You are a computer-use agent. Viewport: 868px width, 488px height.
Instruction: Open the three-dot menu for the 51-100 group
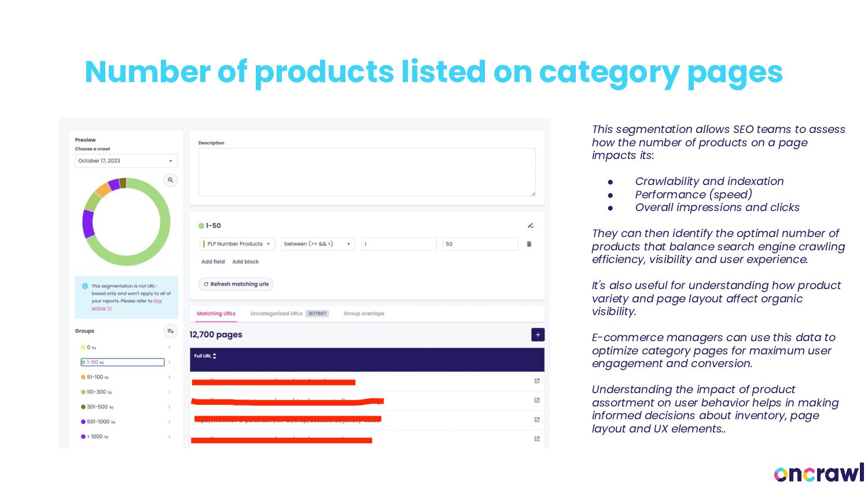[170, 377]
